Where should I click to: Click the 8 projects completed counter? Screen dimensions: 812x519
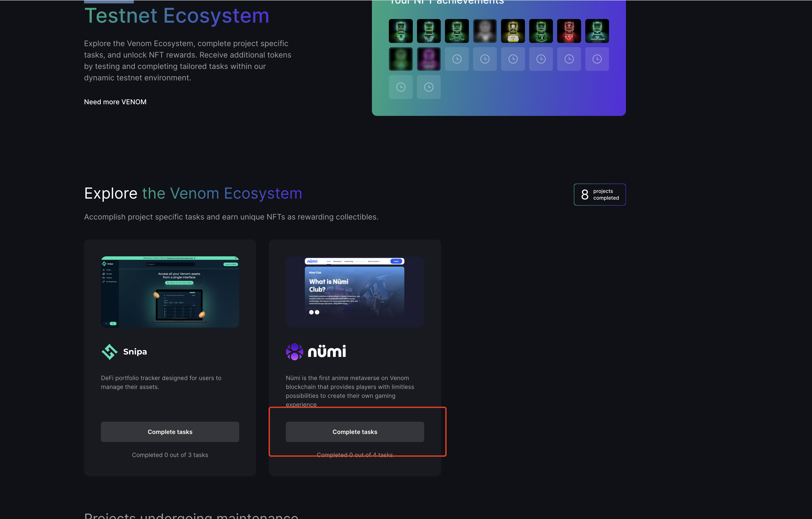tap(599, 194)
